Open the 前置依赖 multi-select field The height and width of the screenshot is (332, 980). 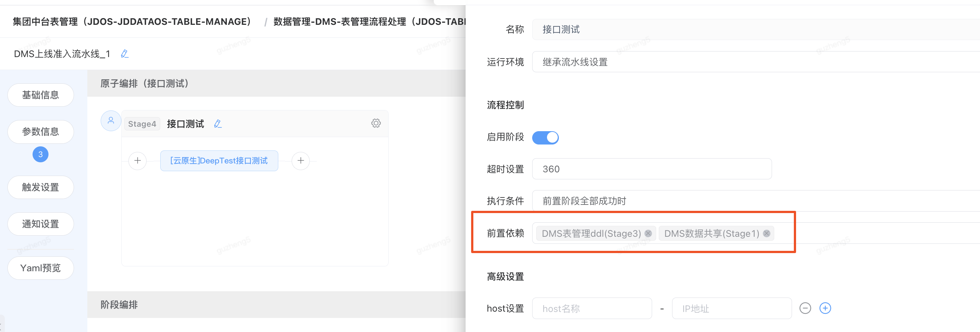[756, 233]
